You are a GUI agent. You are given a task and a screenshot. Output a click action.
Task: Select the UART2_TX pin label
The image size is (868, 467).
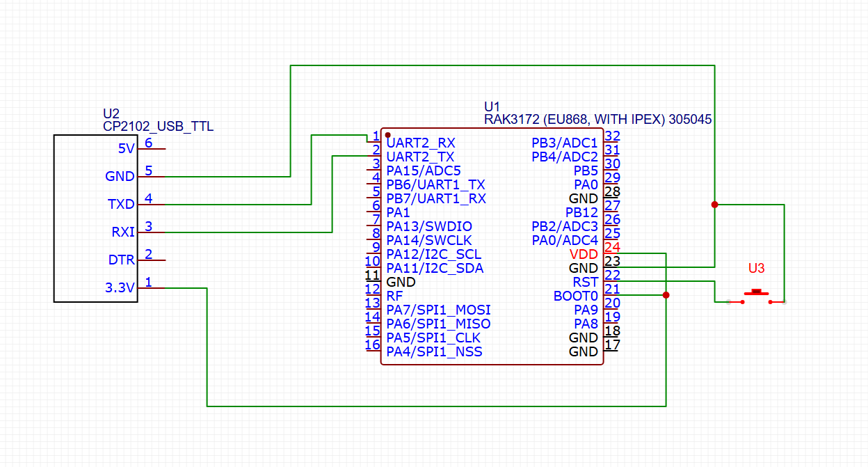click(x=420, y=157)
